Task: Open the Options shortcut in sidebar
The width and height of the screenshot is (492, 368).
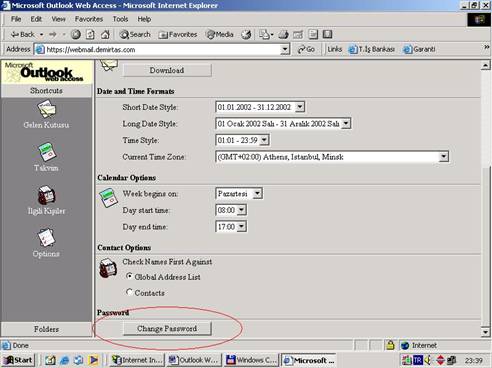Action: 46,243
